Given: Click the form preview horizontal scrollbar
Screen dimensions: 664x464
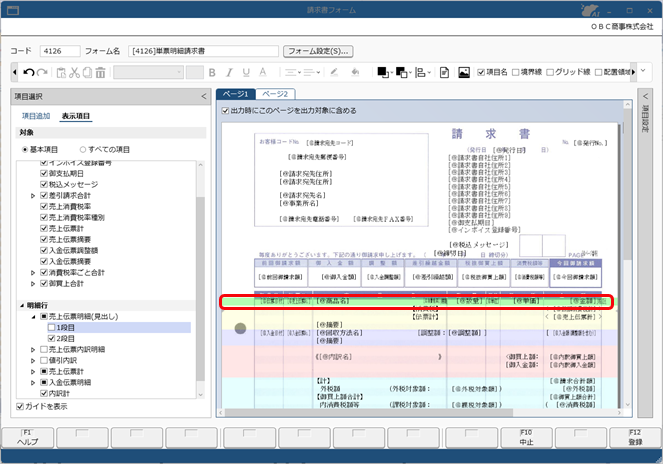Looking at the screenshot, I should (x=368, y=412).
